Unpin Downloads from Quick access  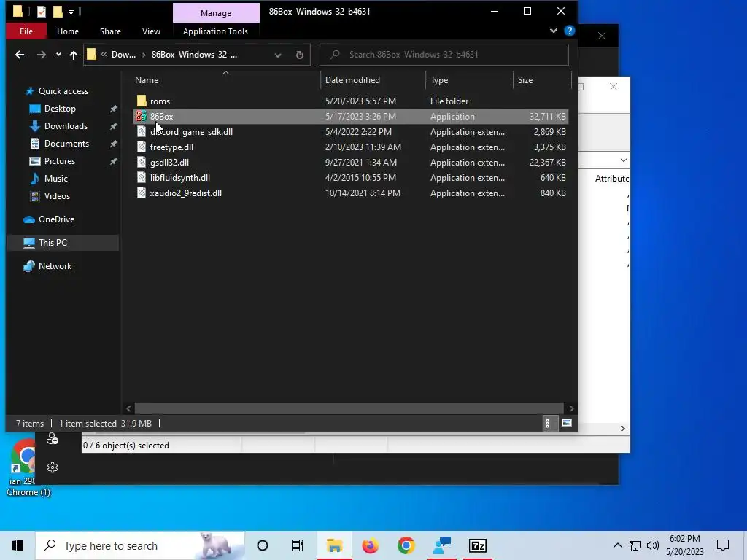[113, 126]
